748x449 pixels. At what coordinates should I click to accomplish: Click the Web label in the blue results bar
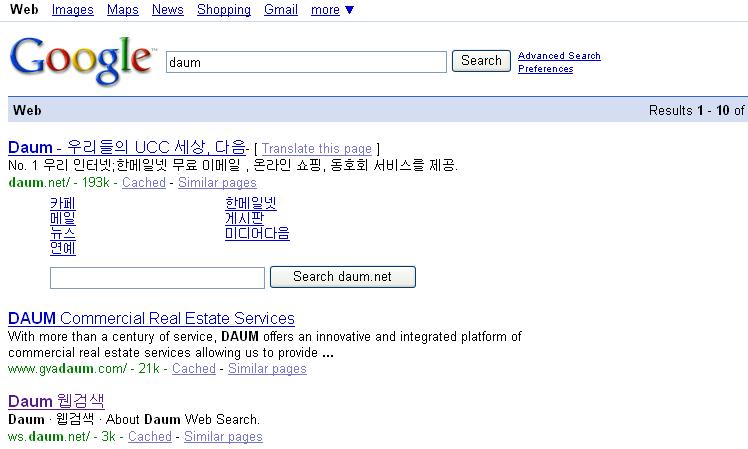[x=27, y=110]
